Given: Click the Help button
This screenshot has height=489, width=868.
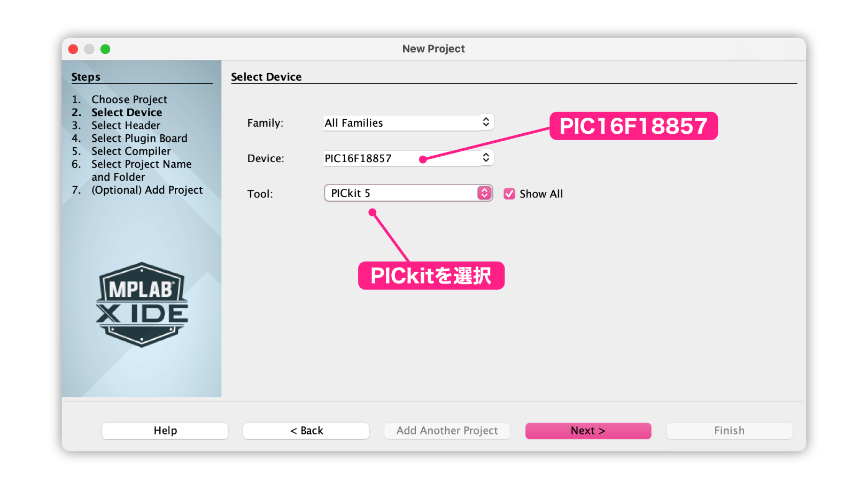Looking at the screenshot, I should tap(165, 431).
